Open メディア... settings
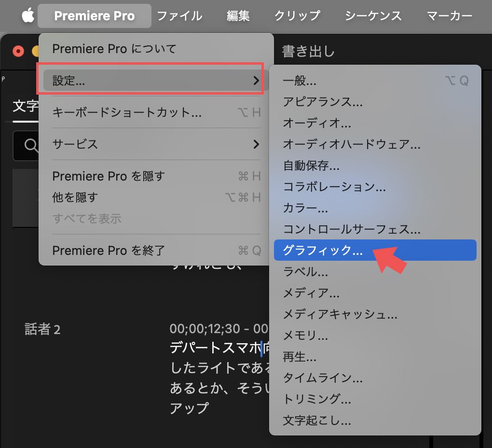Viewport: 492px width, 448px height. point(375,293)
